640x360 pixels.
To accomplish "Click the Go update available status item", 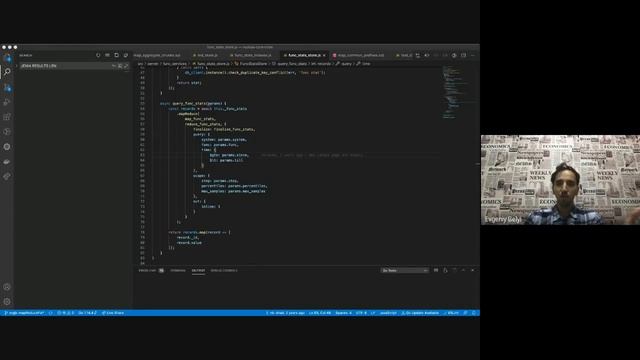I will tap(420, 313).
